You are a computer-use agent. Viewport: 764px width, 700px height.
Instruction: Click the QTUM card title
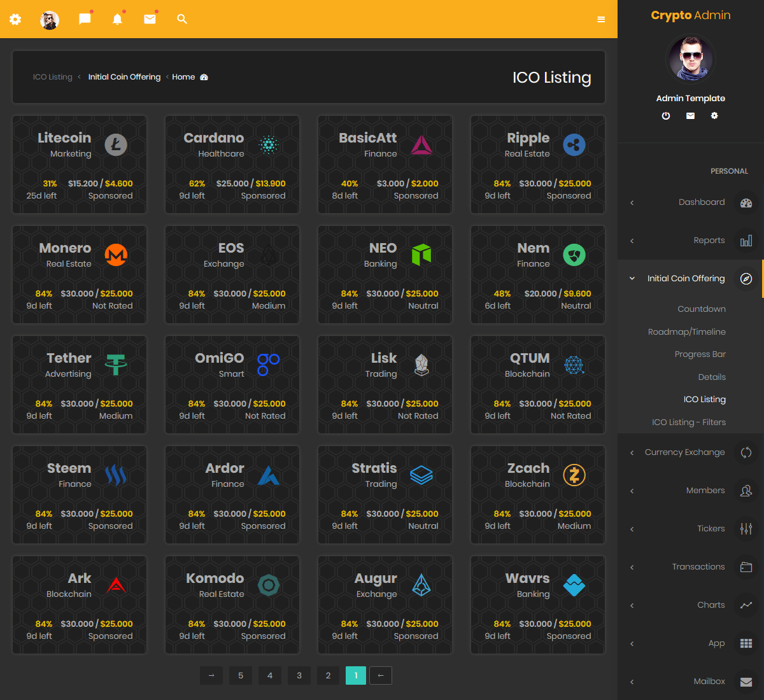530,358
